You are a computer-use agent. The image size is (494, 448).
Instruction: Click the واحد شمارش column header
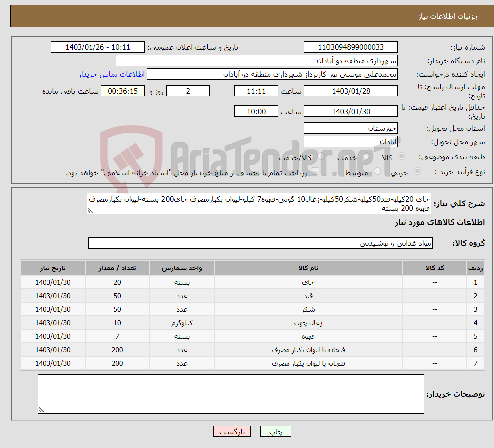point(182,268)
